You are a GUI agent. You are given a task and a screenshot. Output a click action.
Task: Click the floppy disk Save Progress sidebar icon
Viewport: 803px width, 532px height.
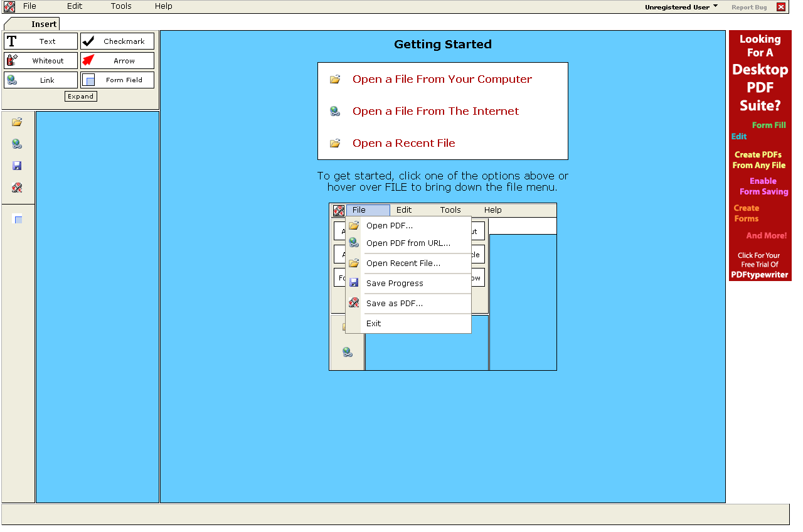[17, 166]
